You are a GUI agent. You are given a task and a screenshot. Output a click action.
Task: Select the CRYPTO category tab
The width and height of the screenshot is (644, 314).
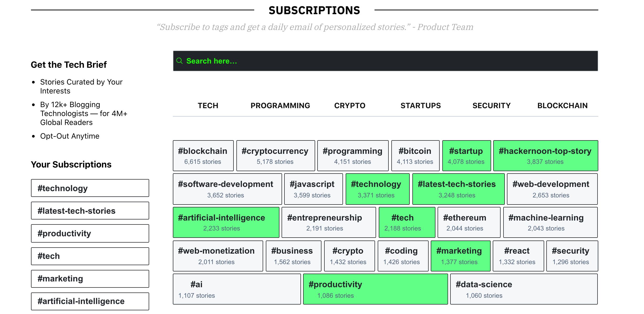tap(350, 106)
